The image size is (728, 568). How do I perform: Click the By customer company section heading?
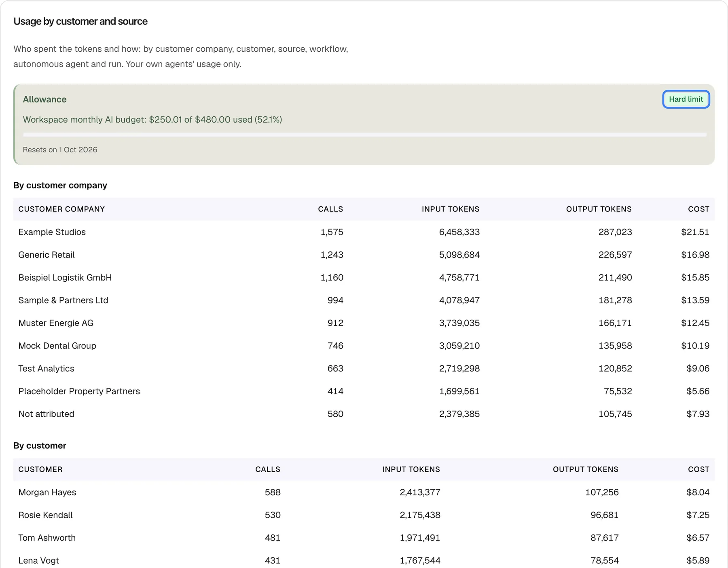pos(60,185)
